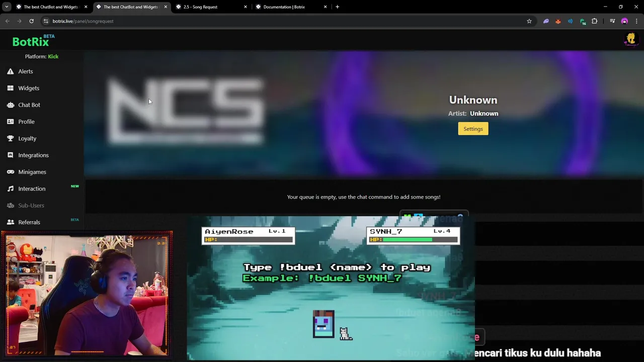Click the Profile card icon
Viewport: 644px width, 362px height.
click(x=10, y=122)
